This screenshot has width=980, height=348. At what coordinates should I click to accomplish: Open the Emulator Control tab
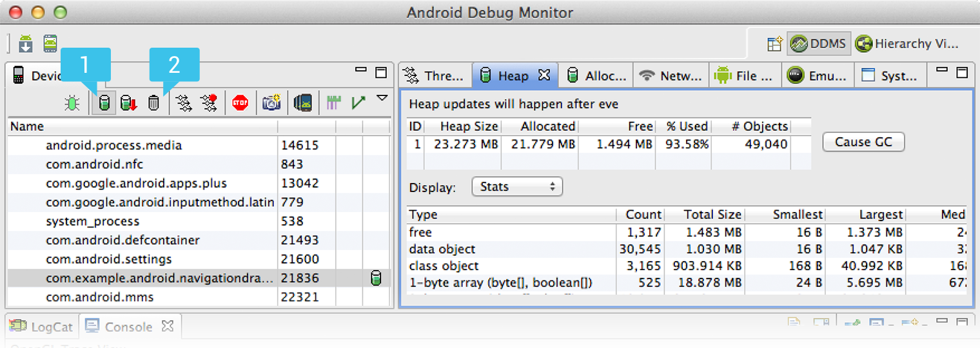pos(818,75)
